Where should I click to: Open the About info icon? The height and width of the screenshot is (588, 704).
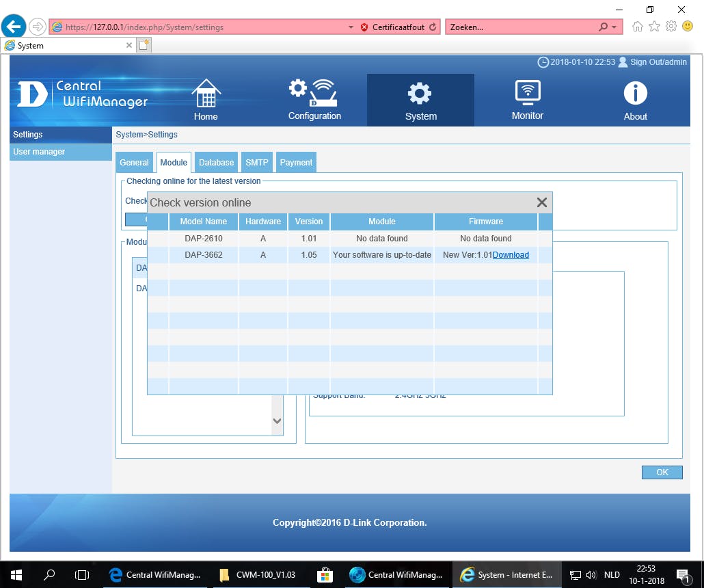click(635, 94)
